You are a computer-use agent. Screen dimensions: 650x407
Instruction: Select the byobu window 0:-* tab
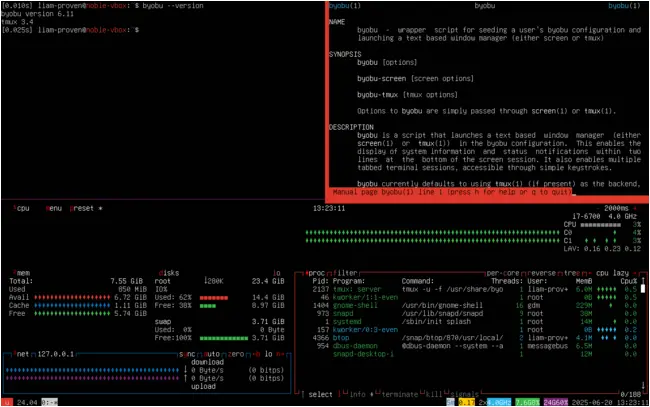pyautogui.click(x=50, y=402)
